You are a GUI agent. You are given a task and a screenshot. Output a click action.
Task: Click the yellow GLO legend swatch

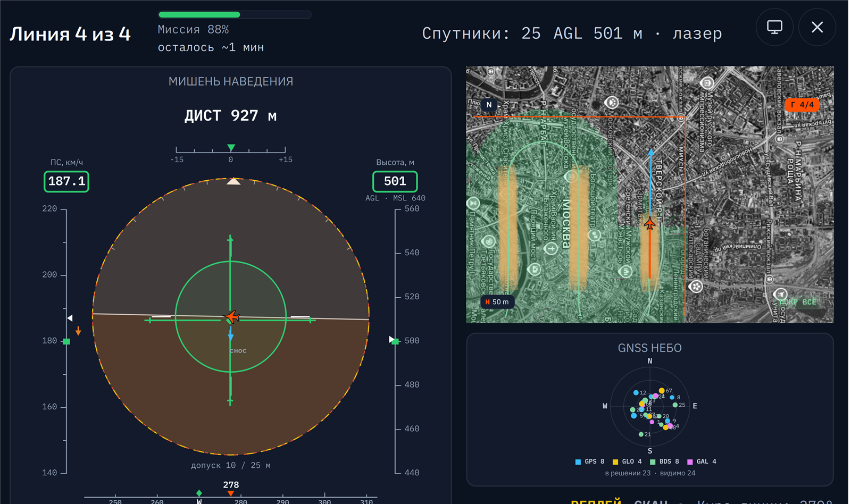point(615,461)
